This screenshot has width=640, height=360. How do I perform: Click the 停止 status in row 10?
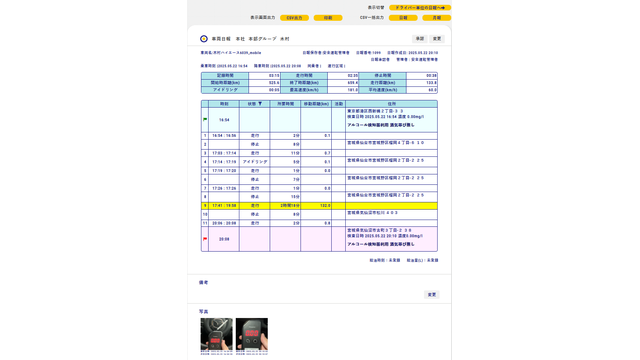click(255, 214)
